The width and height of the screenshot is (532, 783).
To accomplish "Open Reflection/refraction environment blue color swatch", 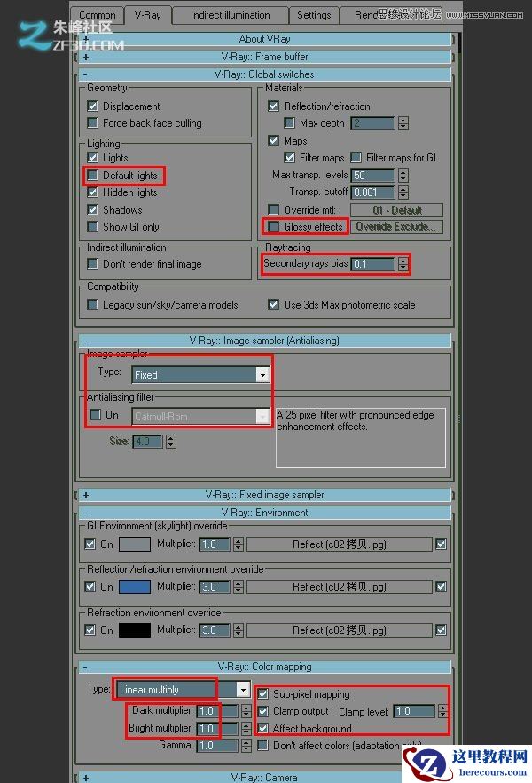I will coord(135,587).
